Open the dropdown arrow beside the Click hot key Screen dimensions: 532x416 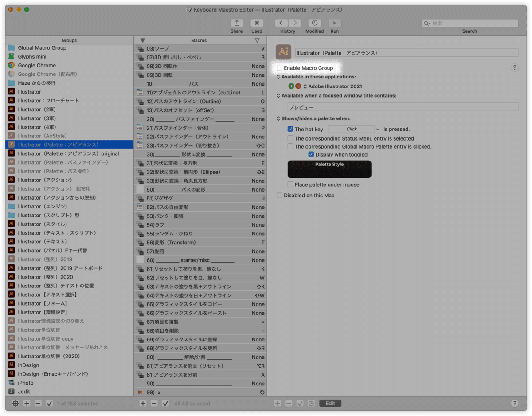[x=378, y=129]
